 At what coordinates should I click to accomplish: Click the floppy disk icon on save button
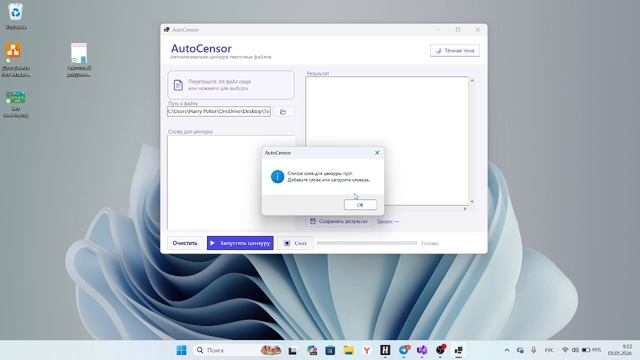(x=313, y=221)
